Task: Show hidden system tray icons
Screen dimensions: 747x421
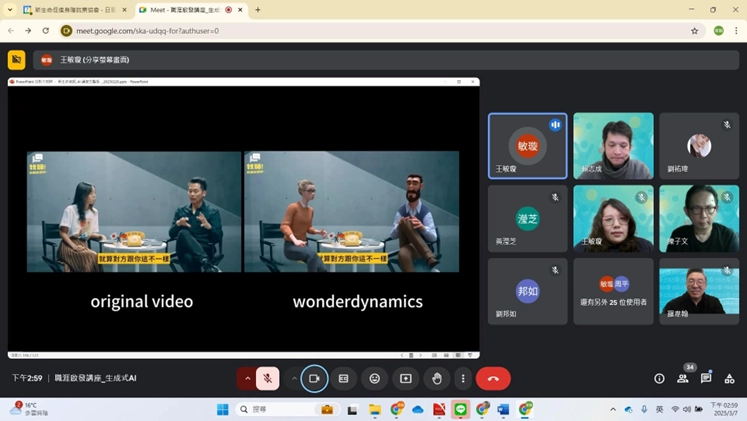Action: (x=613, y=409)
